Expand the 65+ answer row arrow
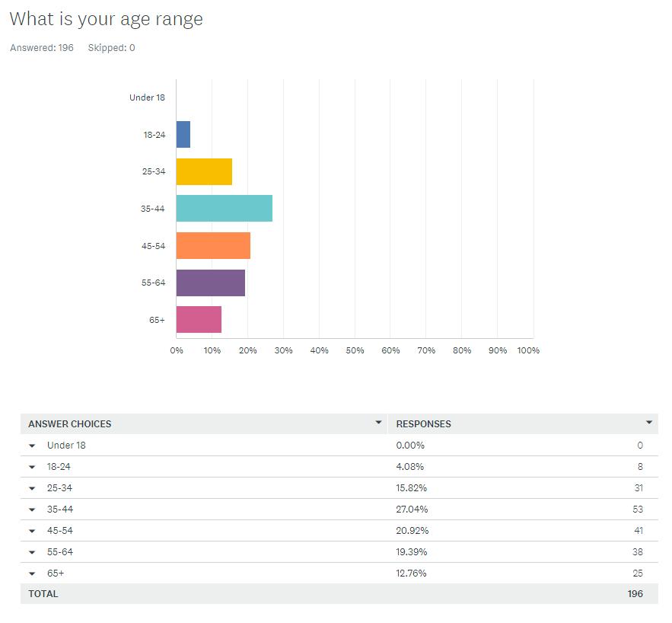This screenshot has width=672, height=623. [33, 573]
